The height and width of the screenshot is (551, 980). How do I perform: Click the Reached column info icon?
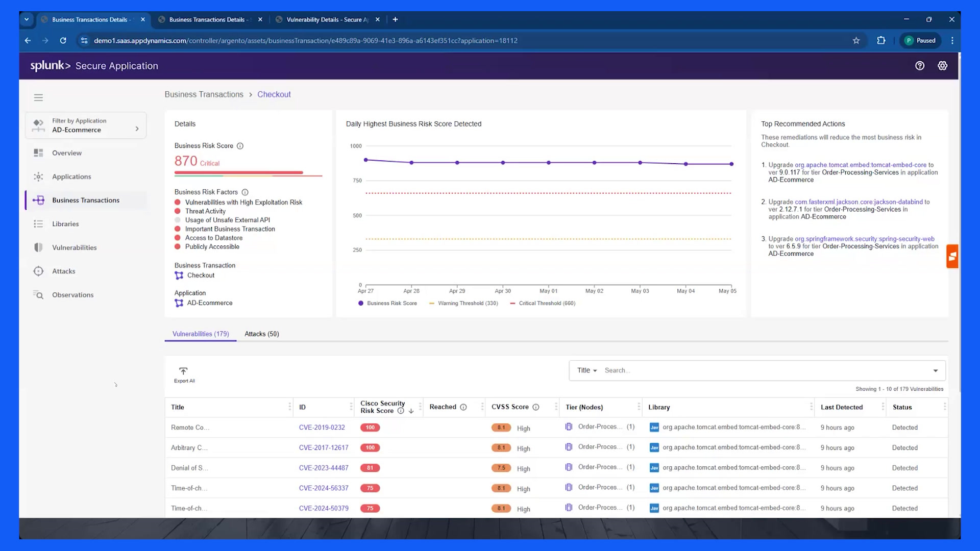click(x=463, y=407)
